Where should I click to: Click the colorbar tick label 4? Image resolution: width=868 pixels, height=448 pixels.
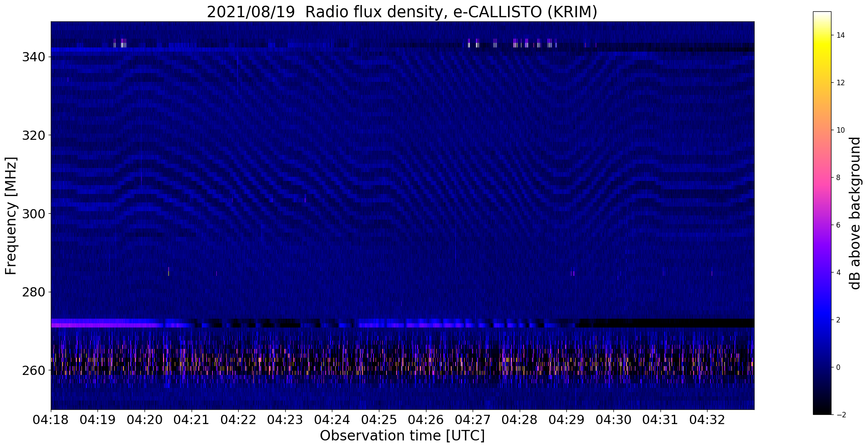pyautogui.click(x=839, y=272)
